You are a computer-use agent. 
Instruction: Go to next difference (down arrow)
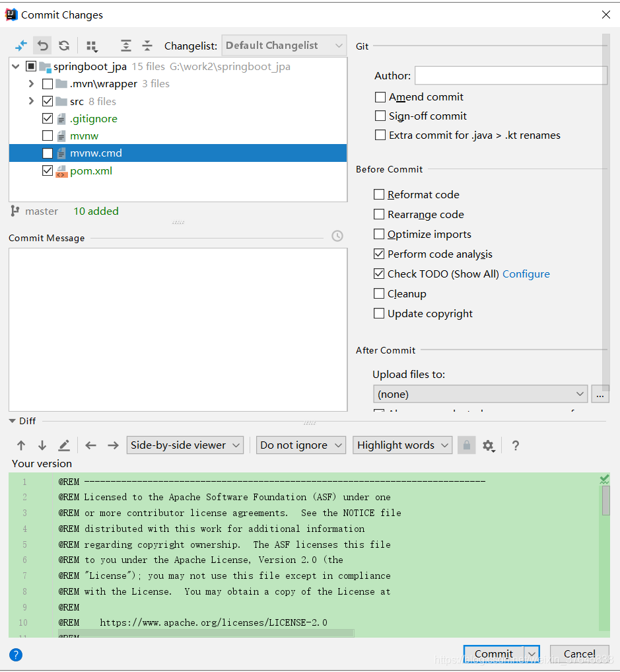pos(42,446)
